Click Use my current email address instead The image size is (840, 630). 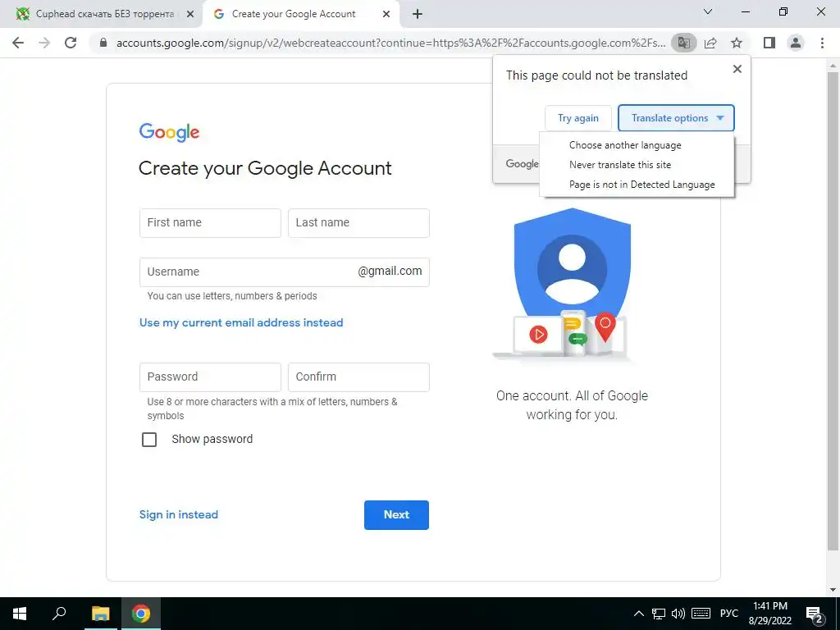coord(241,322)
